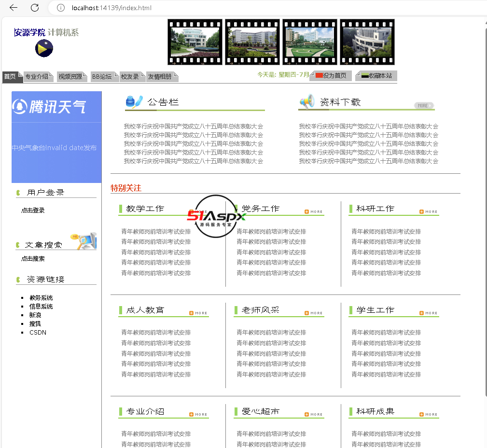Open fourth filmstrip photo of white building
The height and width of the screenshot is (448, 487).
[x=367, y=42]
